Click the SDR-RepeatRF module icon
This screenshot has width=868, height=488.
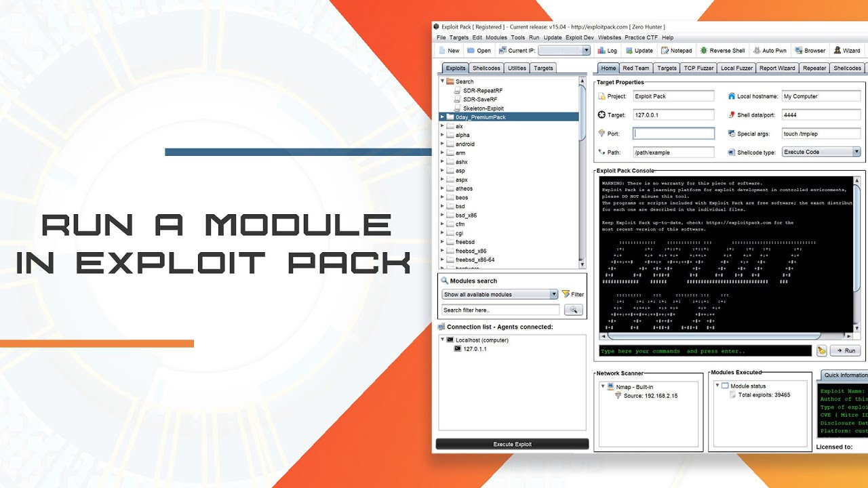point(458,90)
